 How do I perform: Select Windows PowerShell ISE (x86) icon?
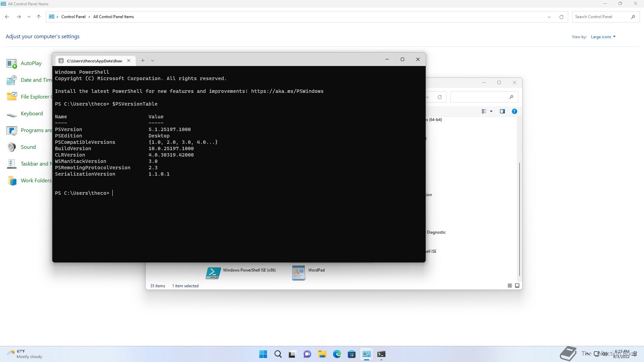click(213, 273)
